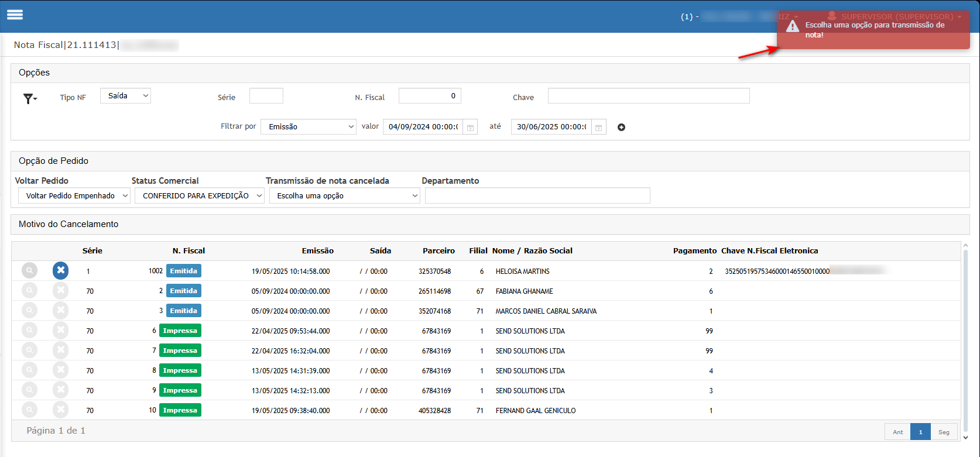Click magnifier icon for FABIANA GHANAME row
The height and width of the screenshot is (457, 980).
coord(29,291)
